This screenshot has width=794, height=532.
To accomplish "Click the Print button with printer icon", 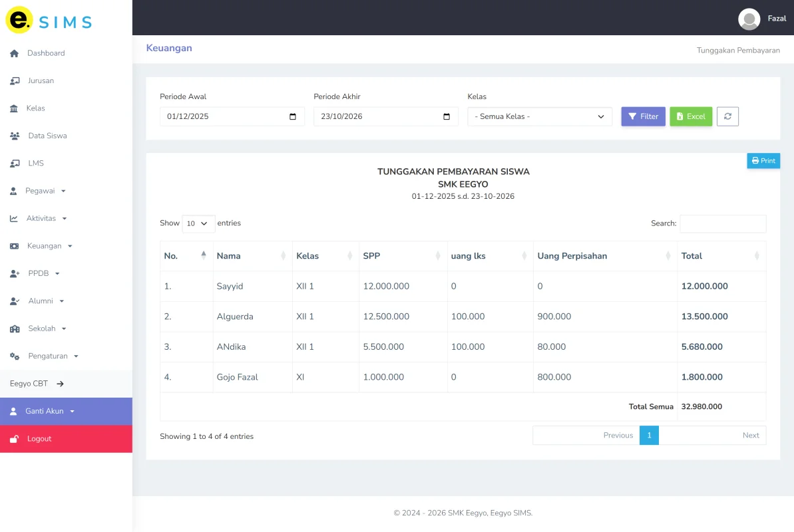I will click(x=763, y=161).
